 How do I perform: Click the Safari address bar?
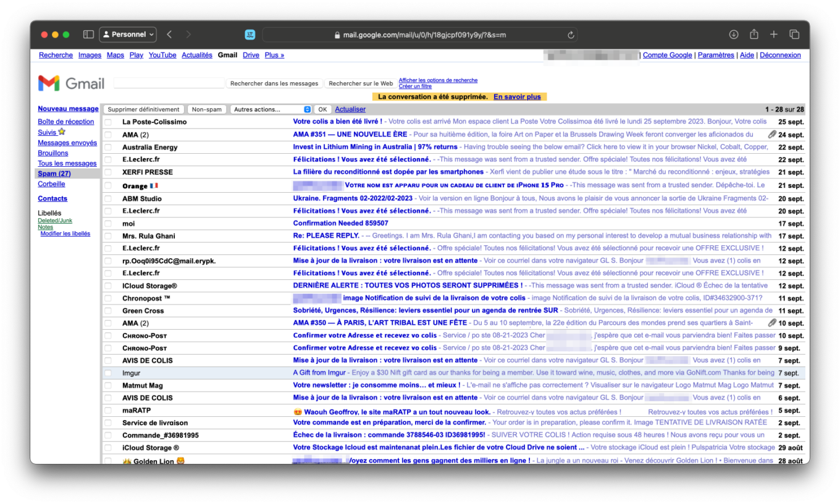click(x=419, y=35)
